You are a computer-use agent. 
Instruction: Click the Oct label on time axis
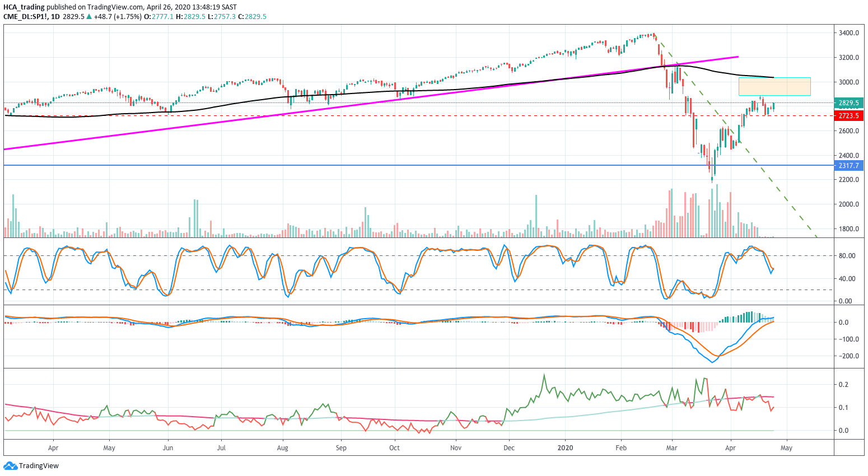click(x=394, y=448)
